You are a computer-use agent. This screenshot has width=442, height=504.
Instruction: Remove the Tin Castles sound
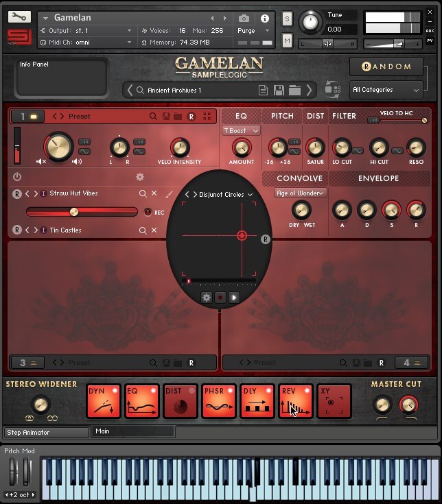click(x=154, y=230)
